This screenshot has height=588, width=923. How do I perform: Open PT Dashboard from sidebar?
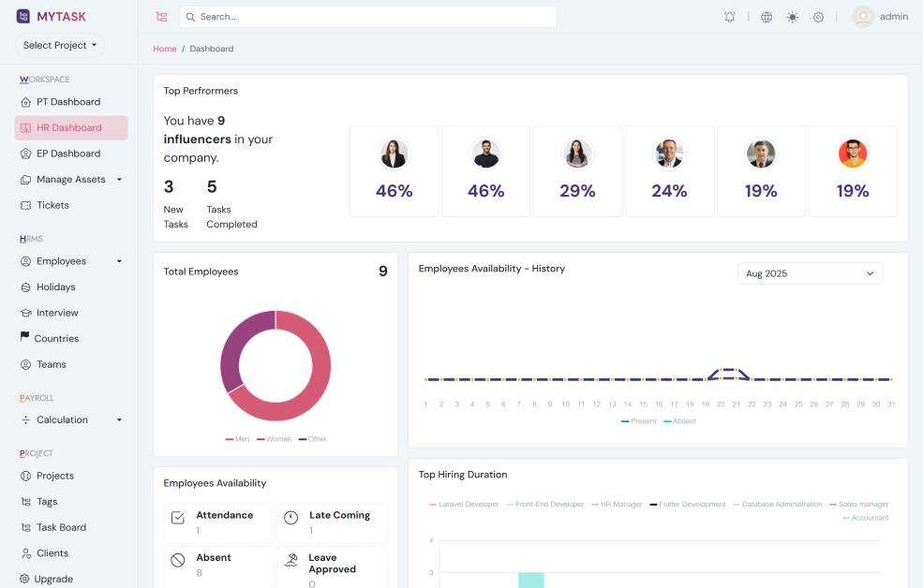tap(67, 102)
